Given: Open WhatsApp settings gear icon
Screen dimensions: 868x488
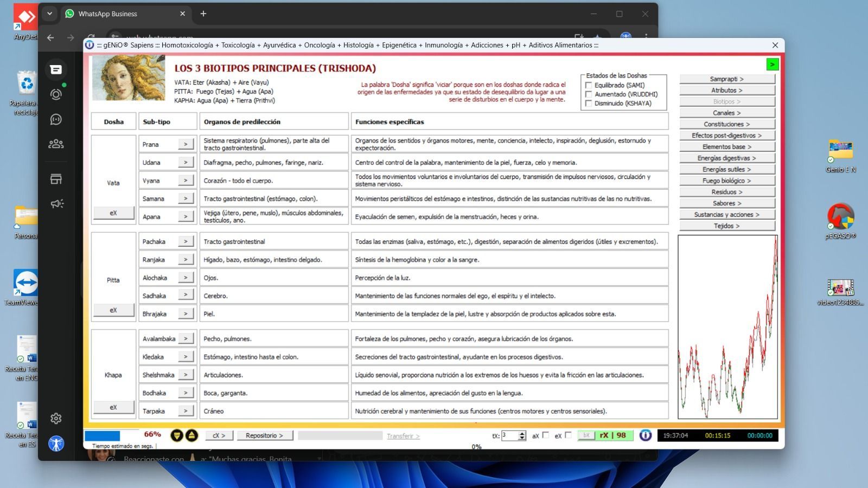Looking at the screenshot, I should click(56, 418).
